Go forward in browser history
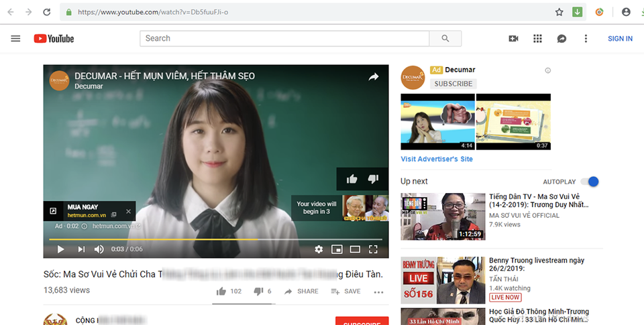Viewport: 644px width, 325px height. tap(29, 12)
